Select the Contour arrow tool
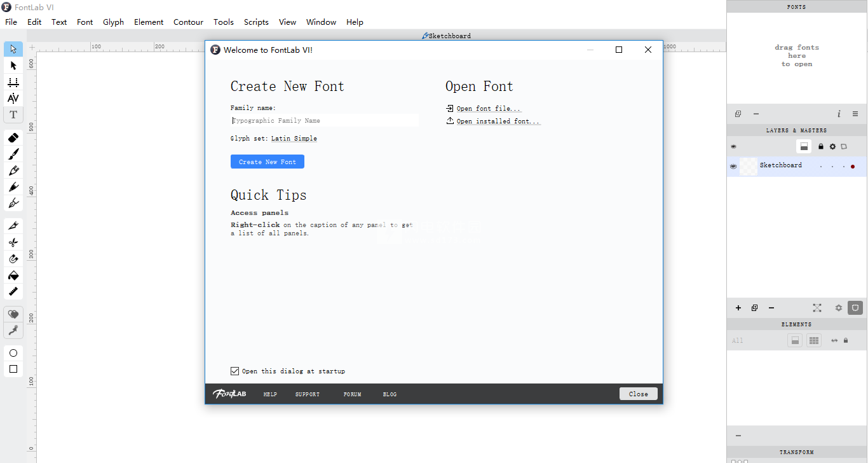868x463 pixels. click(13, 49)
